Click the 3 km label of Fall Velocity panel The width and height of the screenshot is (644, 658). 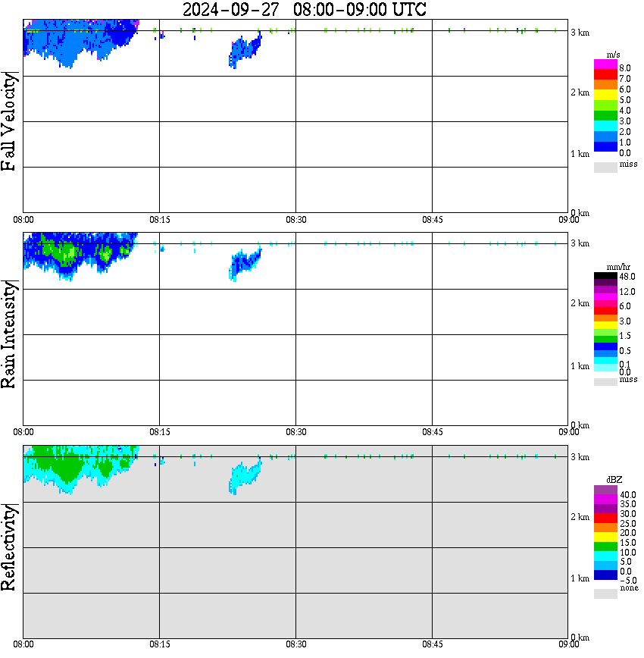pyautogui.click(x=580, y=33)
